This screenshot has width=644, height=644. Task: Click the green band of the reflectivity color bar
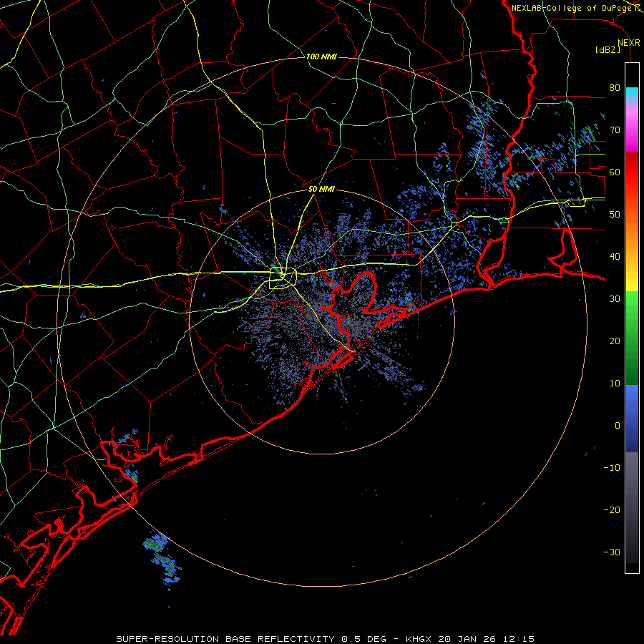pos(632,338)
